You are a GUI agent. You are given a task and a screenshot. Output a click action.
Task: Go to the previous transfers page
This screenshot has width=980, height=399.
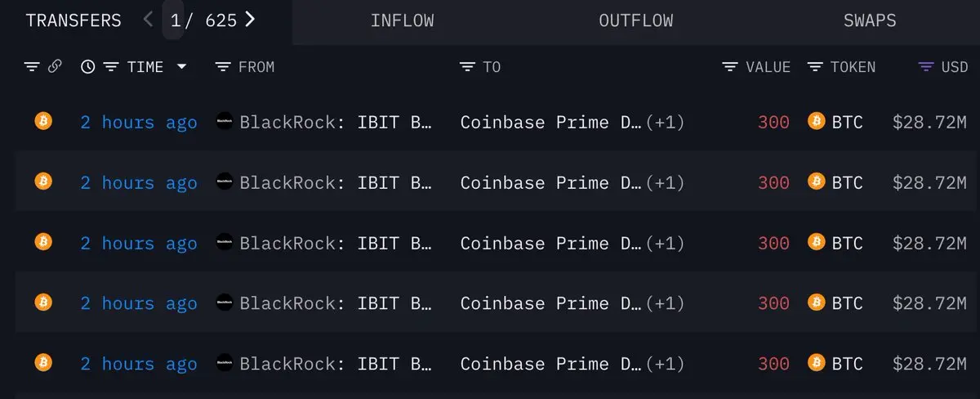click(148, 20)
